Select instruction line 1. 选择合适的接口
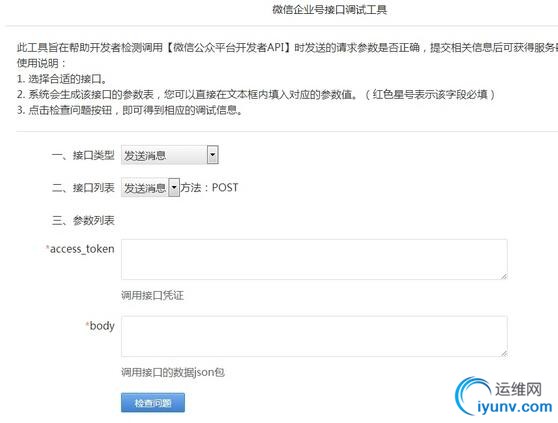This screenshot has width=558, height=423. [62, 79]
